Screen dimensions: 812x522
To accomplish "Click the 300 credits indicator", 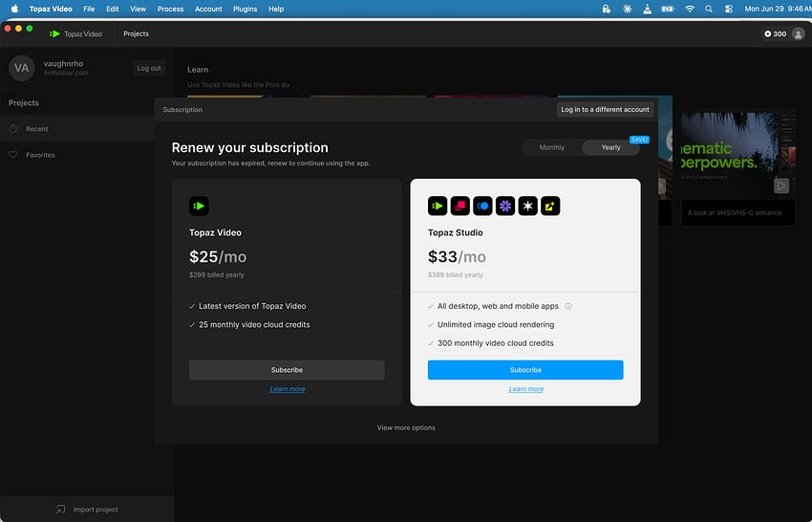I will click(776, 34).
